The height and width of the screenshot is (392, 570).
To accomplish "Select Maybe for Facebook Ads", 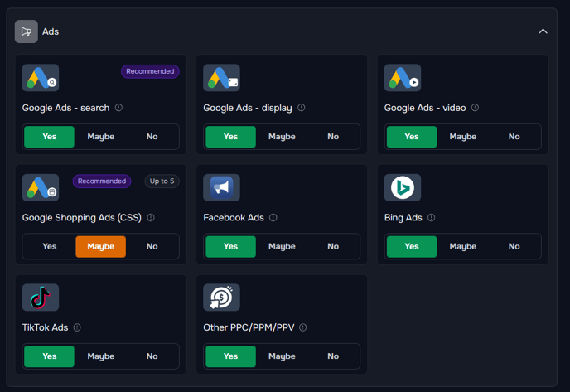I will click(282, 246).
